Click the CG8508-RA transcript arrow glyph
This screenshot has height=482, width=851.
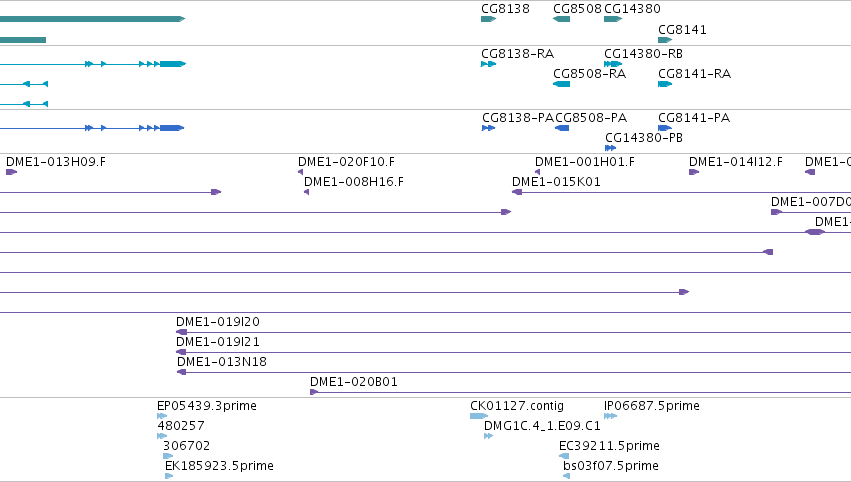[561, 84]
